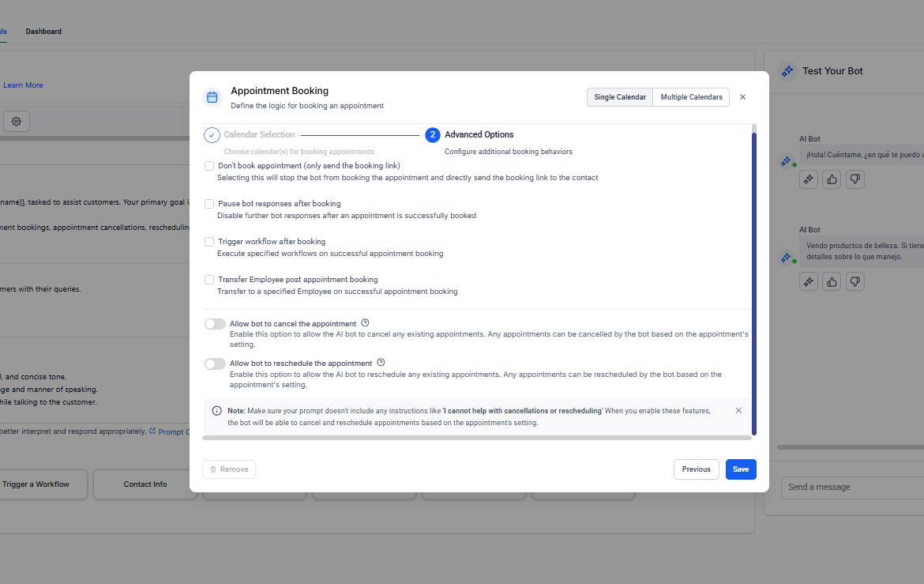Screen dimensions: 924x584
Task: Check Trigger workflow after booking
Action: click(209, 242)
